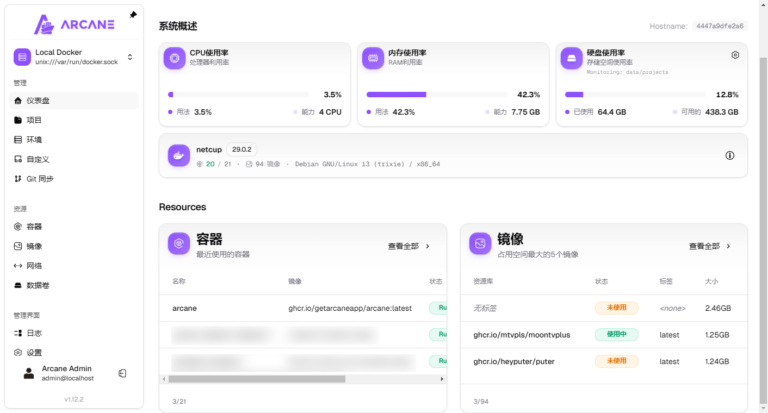
Task: Open the Local Docker environment switcher
Action: click(74, 57)
